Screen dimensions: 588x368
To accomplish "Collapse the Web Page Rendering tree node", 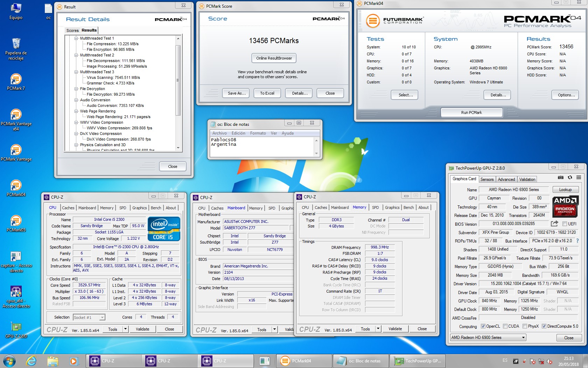I will tap(76, 111).
